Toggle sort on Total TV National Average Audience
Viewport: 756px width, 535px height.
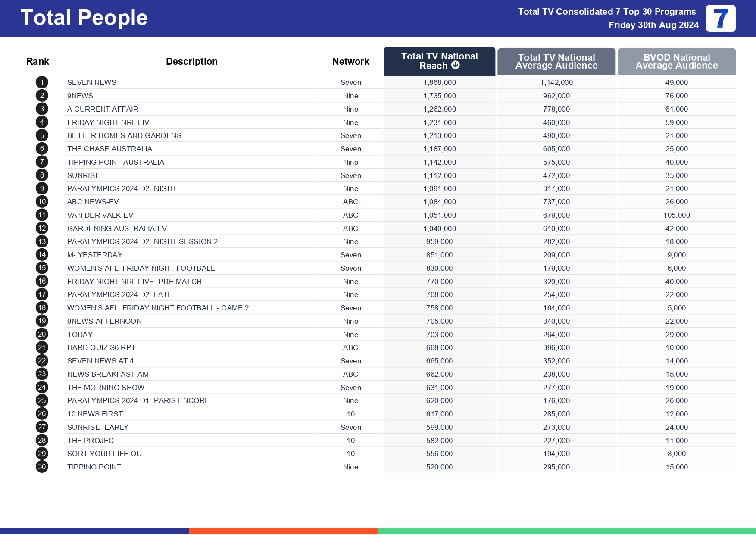coord(556,61)
